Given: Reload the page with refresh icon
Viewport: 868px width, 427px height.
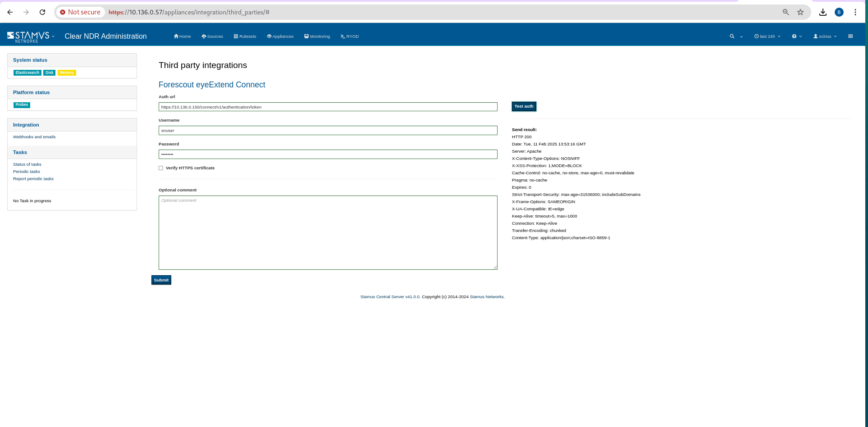Looking at the screenshot, I should click(x=42, y=12).
